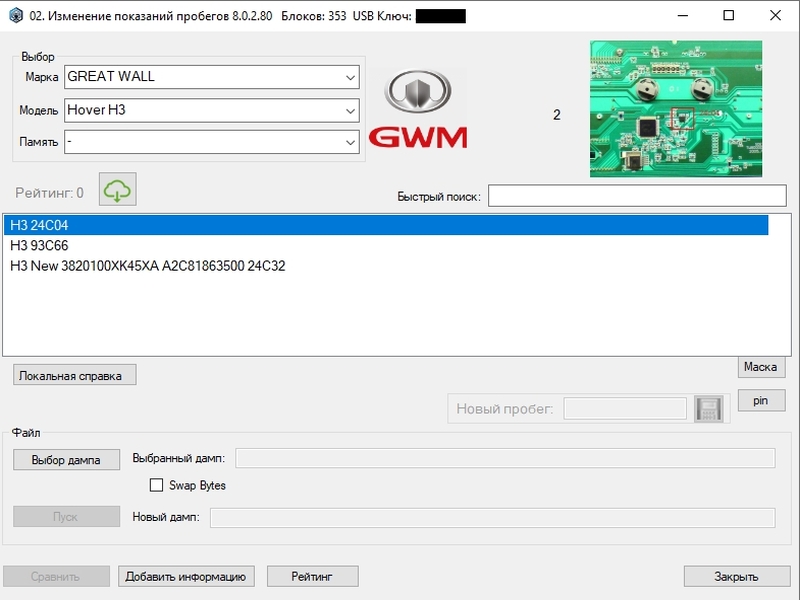Click the Добавить информацию button
The width and height of the screenshot is (800, 600).
pyautogui.click(x=186, y=577)
